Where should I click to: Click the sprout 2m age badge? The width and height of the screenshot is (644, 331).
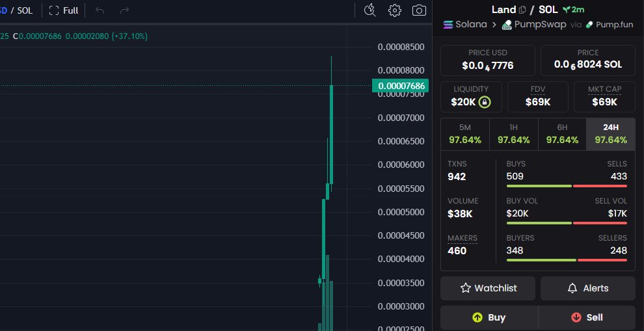(573, 10)
